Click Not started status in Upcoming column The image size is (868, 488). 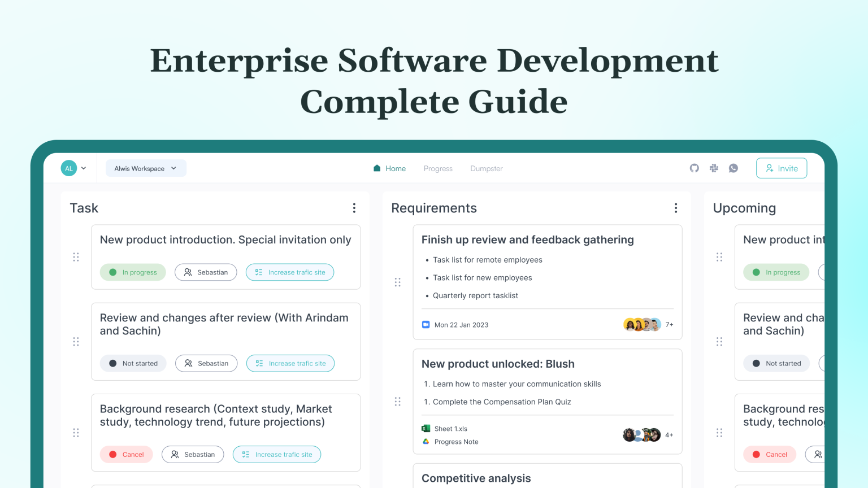(x=776, y=363)
